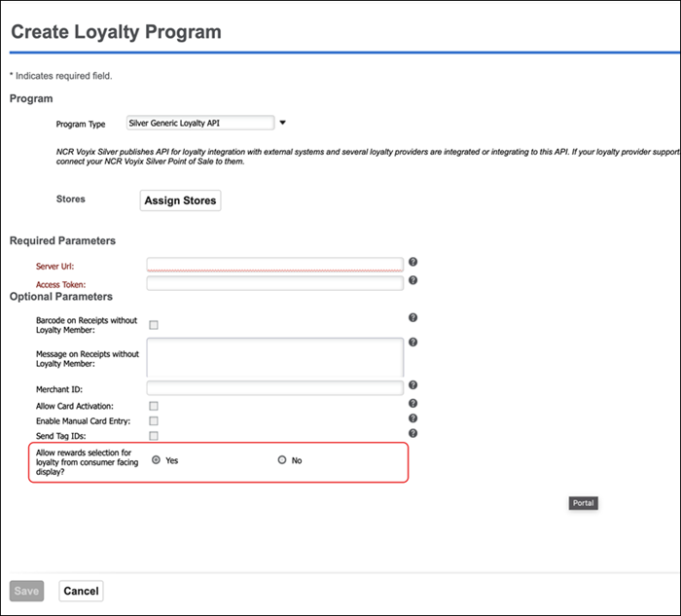Open the Program Type dropdown arrow
Viewport: 681px width, 616px height.
pyautogui.click(x=283, y=124)
